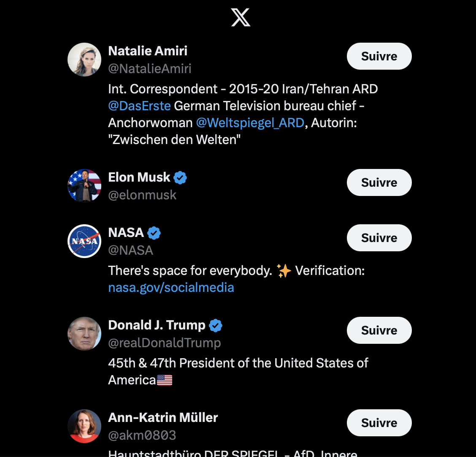476x457 pixels.
Task: Visit the nasa.gov/socialmedia link
Action: [x=171, y=288]
